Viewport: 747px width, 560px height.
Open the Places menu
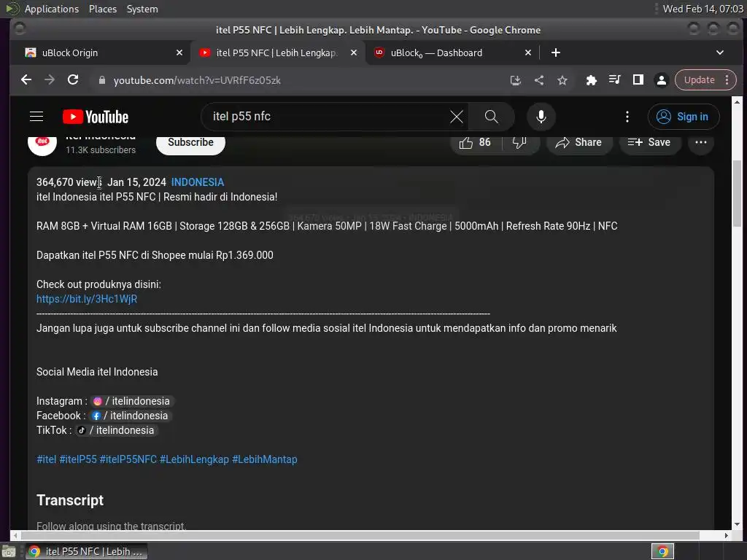[102, 9]
